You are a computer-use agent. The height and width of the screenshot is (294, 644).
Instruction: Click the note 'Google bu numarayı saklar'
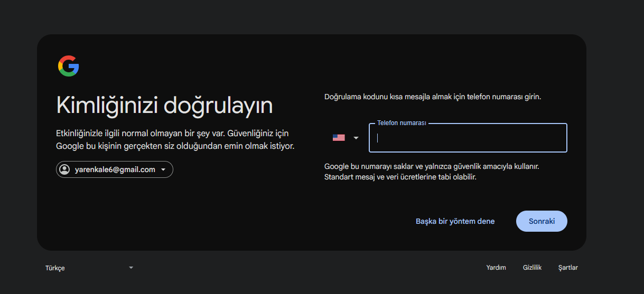pos(432,172)
